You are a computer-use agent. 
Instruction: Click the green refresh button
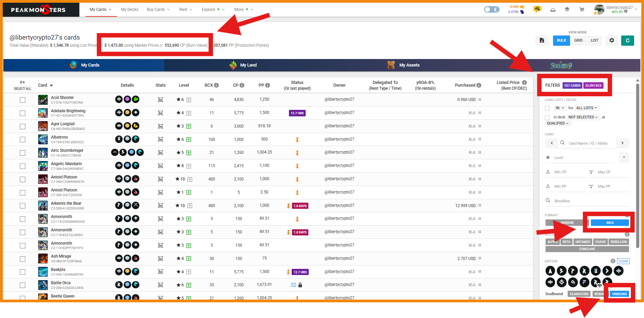(x=627, y=40)
